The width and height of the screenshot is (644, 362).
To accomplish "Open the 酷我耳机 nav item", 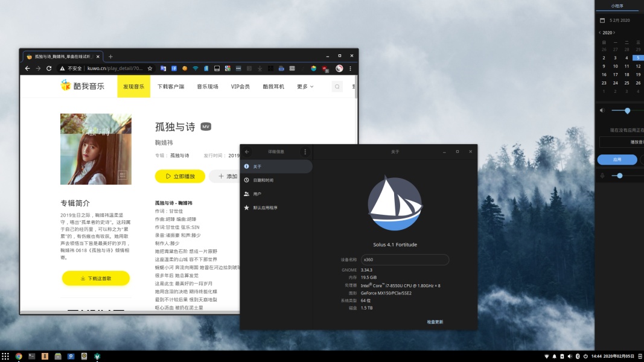I will (273, 87).
